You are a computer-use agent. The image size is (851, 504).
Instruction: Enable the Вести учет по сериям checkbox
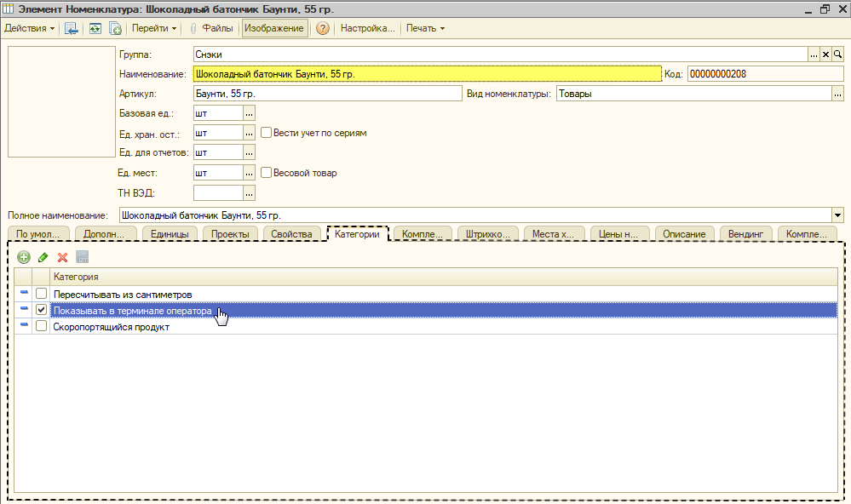coord(266,132)
